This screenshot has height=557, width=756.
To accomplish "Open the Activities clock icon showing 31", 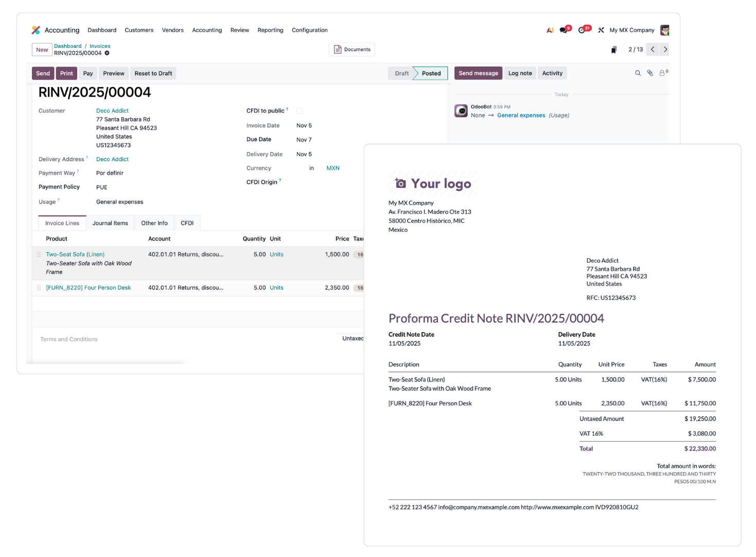I will coord(582,30).
